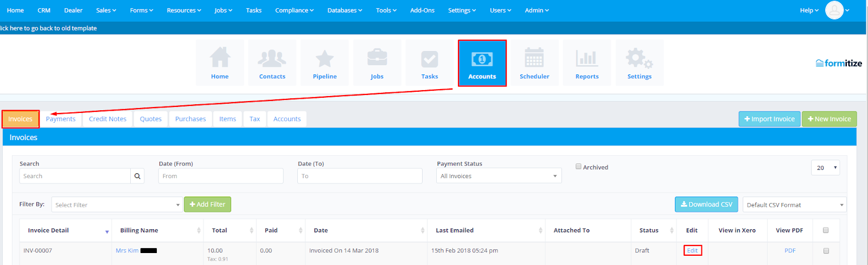868x265 pixels.
Task: Open the Tasks menu item in top bar
Action: (254, 10)
